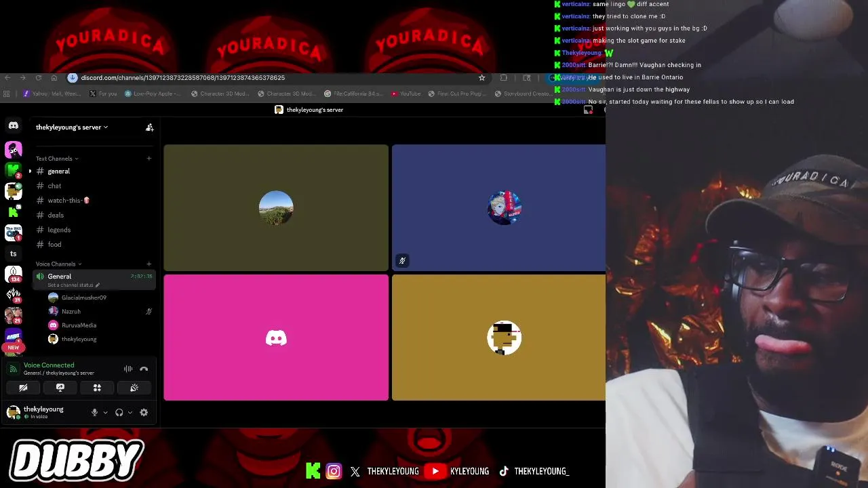Click the invite people icon beside server name

pyautogui.click(x=149, y=127)
